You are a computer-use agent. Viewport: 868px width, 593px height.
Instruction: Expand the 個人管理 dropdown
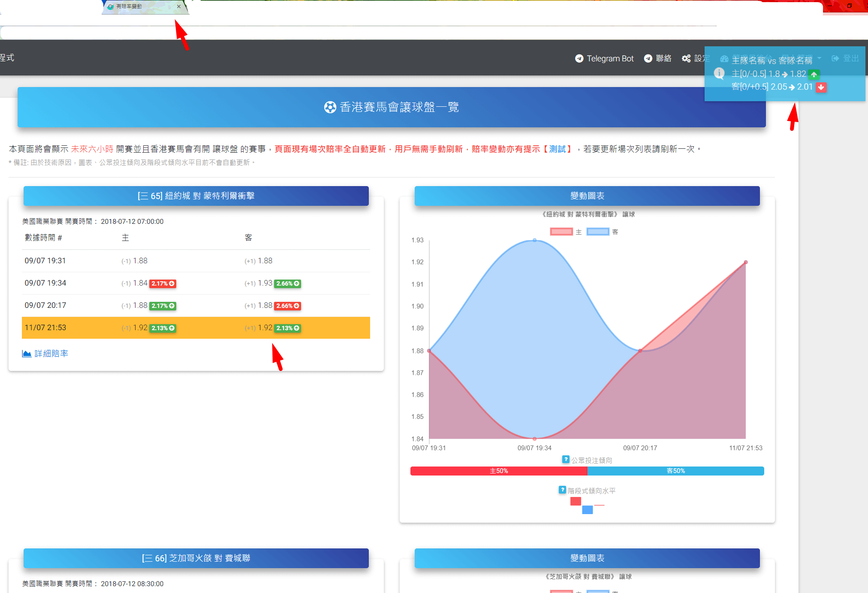[x=819, y=58]
